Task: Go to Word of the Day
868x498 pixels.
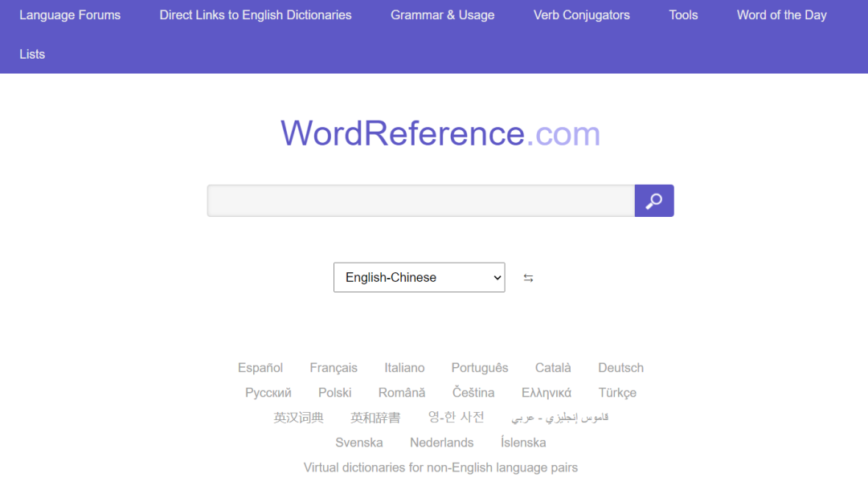Action: click(782, 15)
